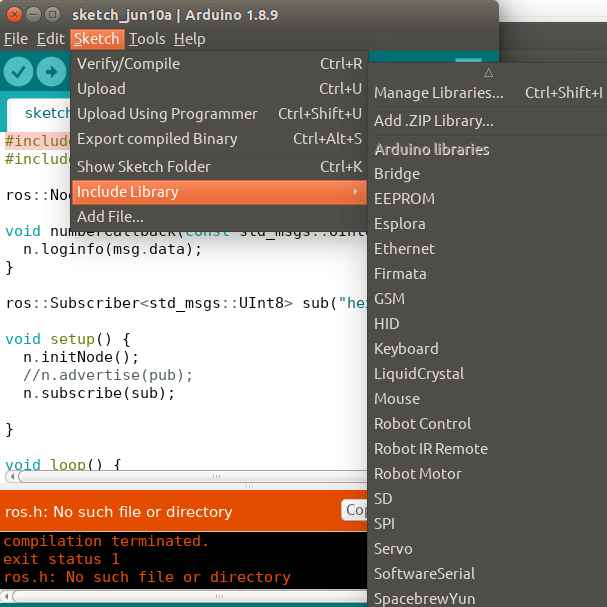Click the Copy error messages button

[x=354, y=510]
